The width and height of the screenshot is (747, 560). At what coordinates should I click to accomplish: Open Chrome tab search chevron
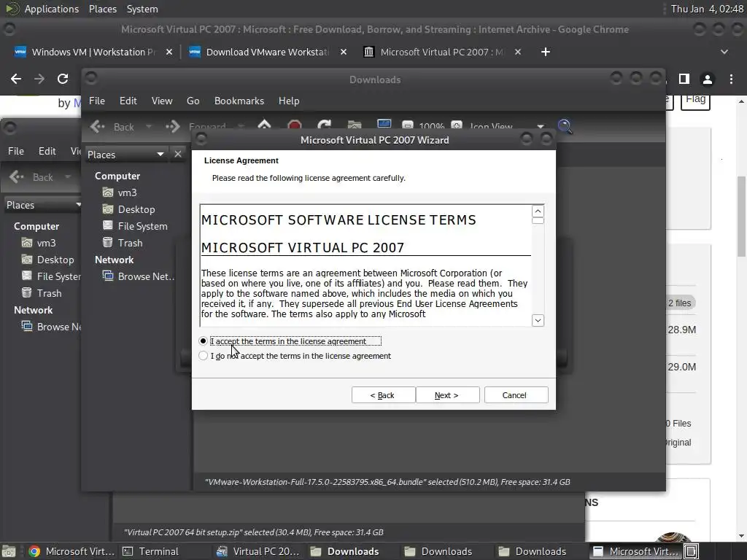tap(724, 52)
